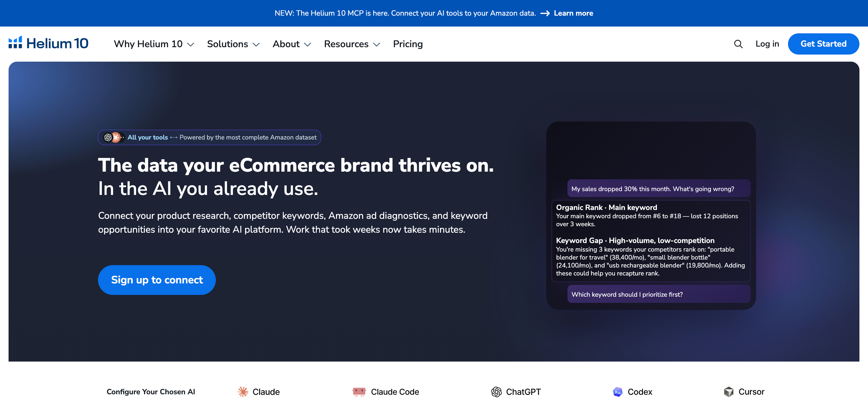The image size is (868, 417).
Task: Click the 'My sales dropped 30%' chat bubble
Action: click(659, 189)
